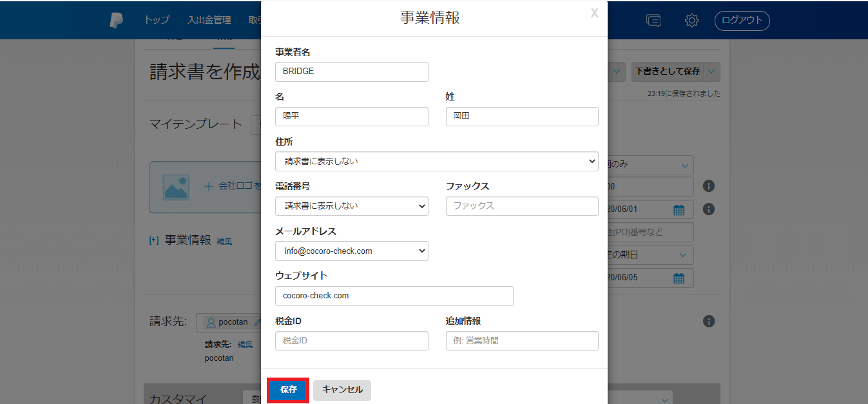Click the PayPal logo icon
868x404 pixels.
coord(117,20)
